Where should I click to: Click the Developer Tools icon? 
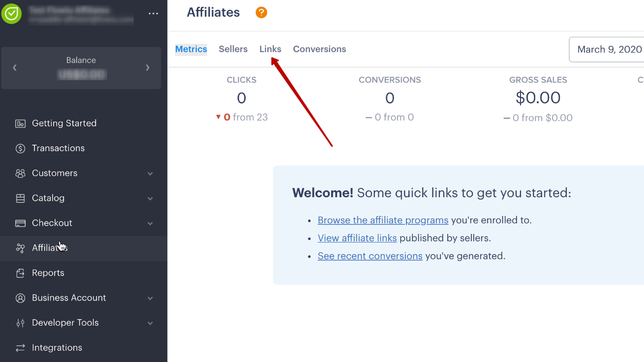[20, 323]
